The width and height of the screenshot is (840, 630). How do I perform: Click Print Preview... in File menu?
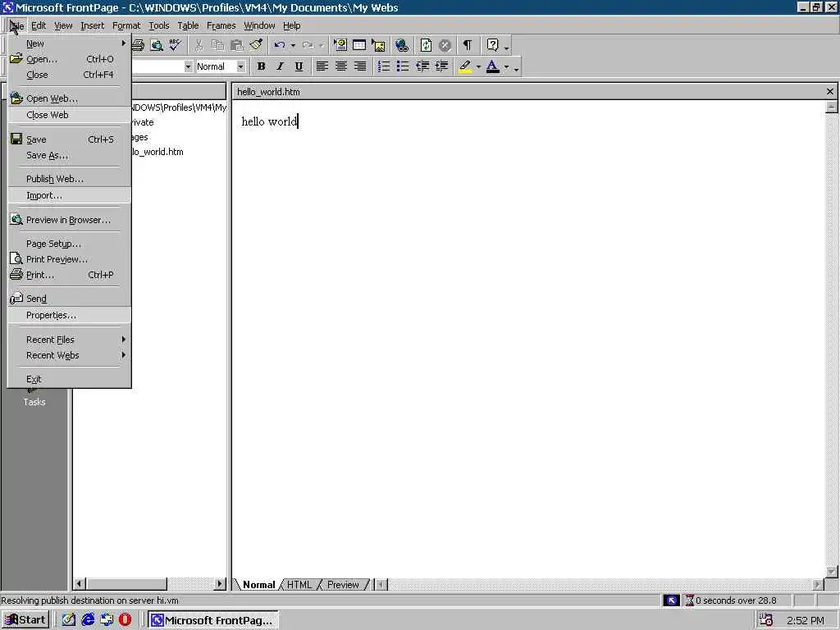point(70,259)
